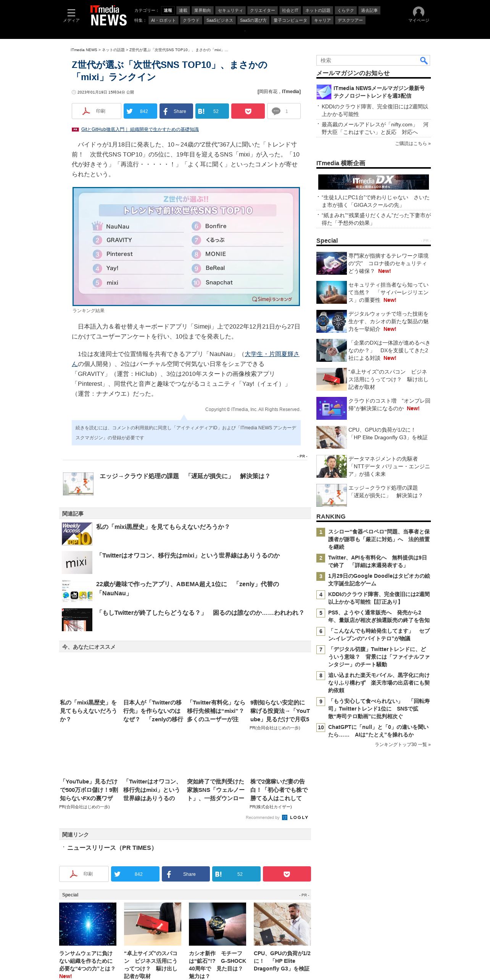Open もしTwitterが終了したら article

tap(201, 612)
